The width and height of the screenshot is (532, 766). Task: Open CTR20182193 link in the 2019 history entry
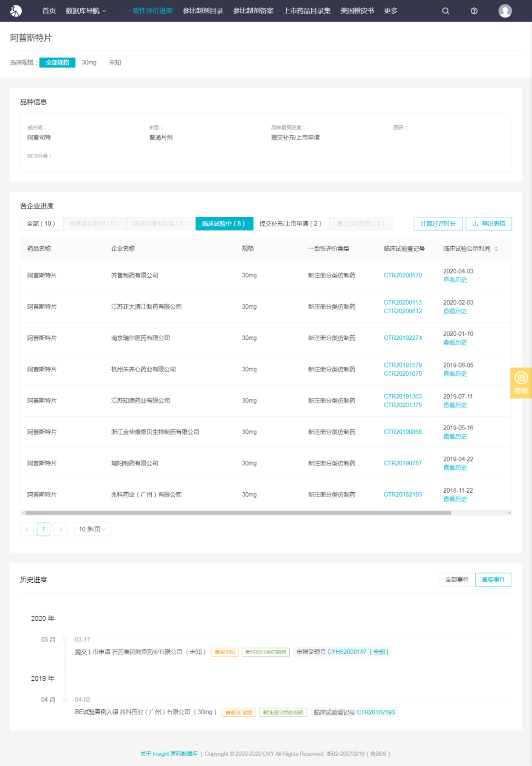pyautogui.click(x=376, y=712)
